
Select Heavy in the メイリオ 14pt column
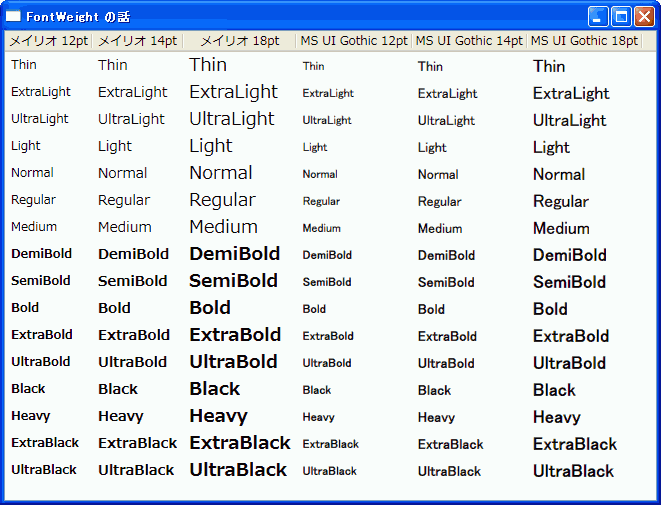121,416
